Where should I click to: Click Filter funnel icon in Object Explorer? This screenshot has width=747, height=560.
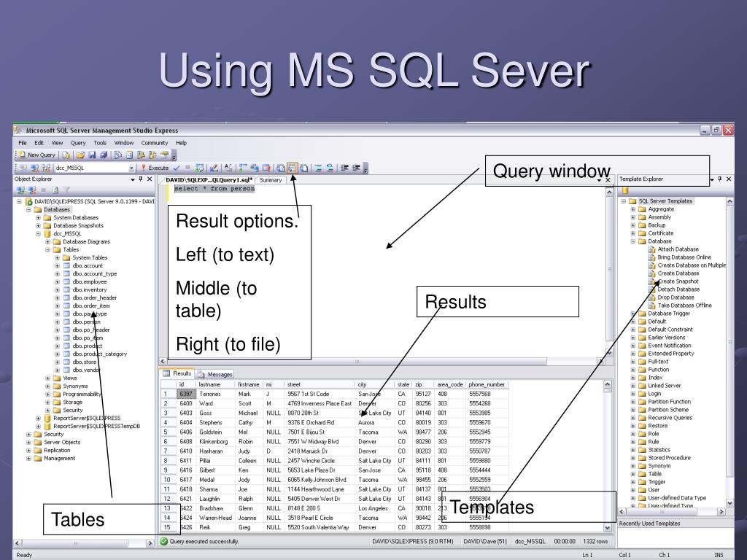[x=66, y=190]
